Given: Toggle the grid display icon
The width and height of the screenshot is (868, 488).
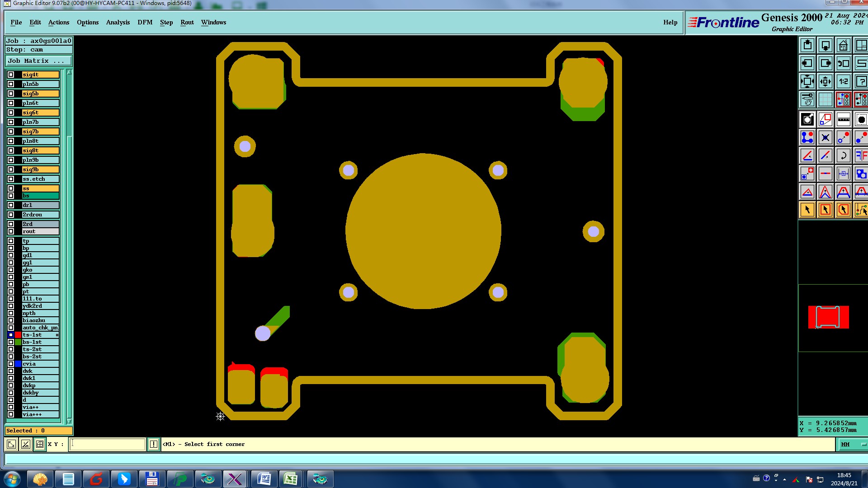Looking at the screenshot, I should click(x=825, y=99).
